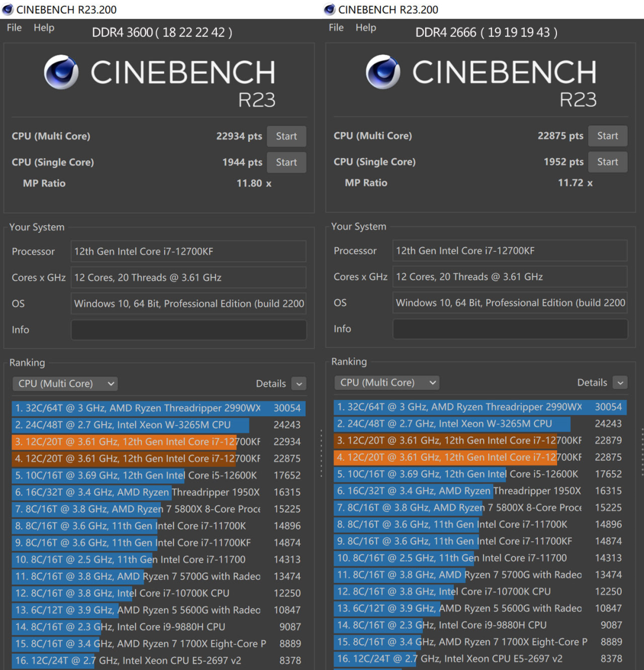
Task: Select Ryzen 7 5800X row in right window
Action: 481,508
